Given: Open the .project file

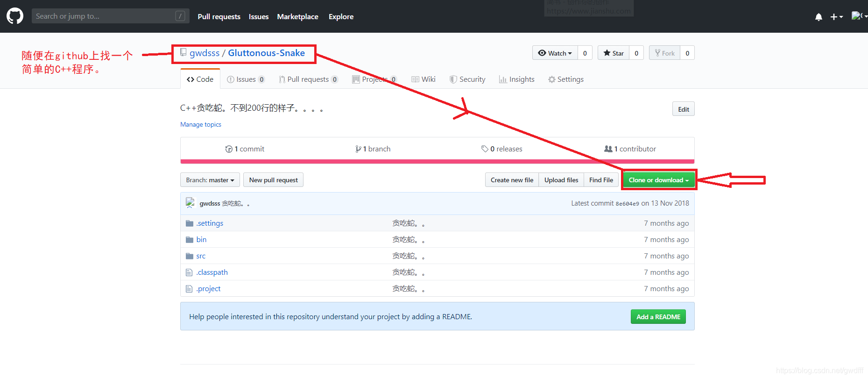Looking at the screenshot, I should click(x=208, y=288).
